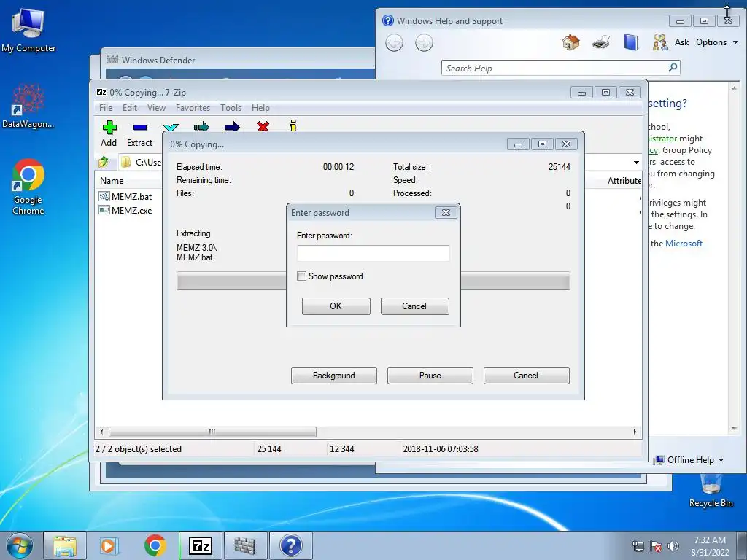Click the Name column header
Image resolution: width=747 pixels, height=560 pixels.
click(x=112, y=181)
